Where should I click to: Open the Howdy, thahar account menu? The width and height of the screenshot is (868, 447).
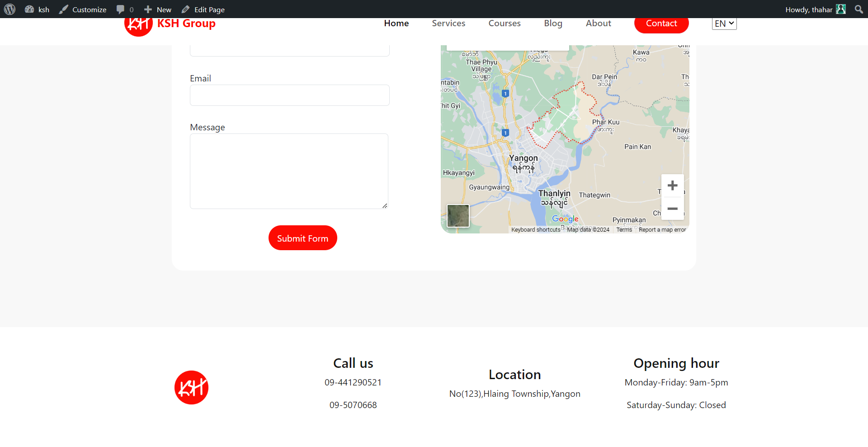[808, 10]
